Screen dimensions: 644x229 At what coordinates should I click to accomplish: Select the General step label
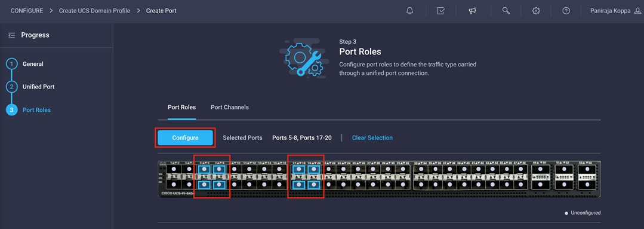pos(33,64)
